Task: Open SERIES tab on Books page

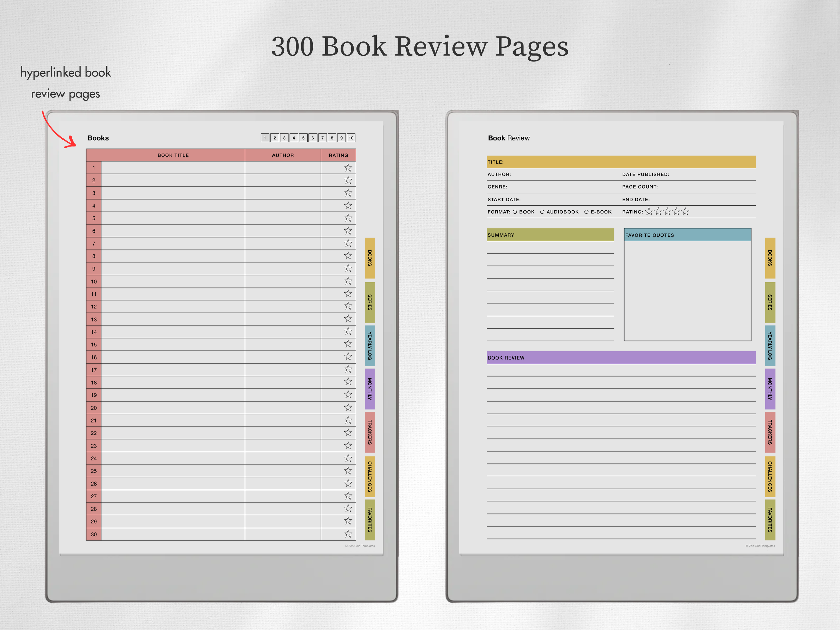Action: 370,302
